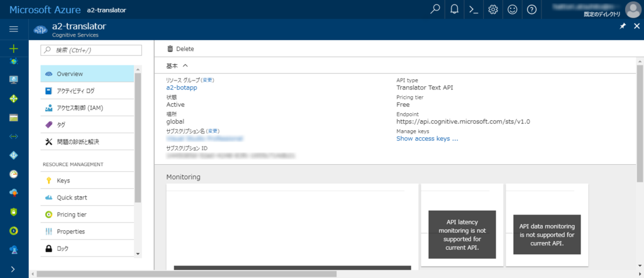Image resolution: width=644 pixels, height=278 pixels.
Task: Click the resource menu vertical scrollbar thumb
Action: coord(138,138)
